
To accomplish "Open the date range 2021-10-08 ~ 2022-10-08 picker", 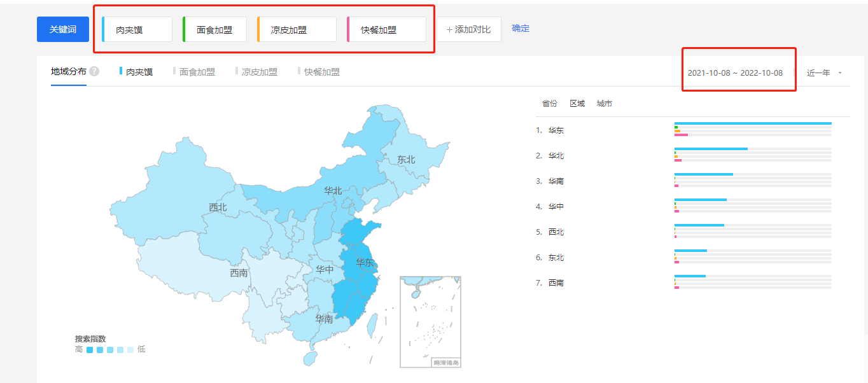I will pyautogui.click(x=735, y=73).
